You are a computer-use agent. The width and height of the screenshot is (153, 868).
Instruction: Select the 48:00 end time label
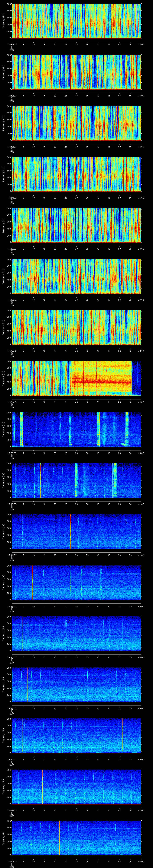click(x=141, y=861)
